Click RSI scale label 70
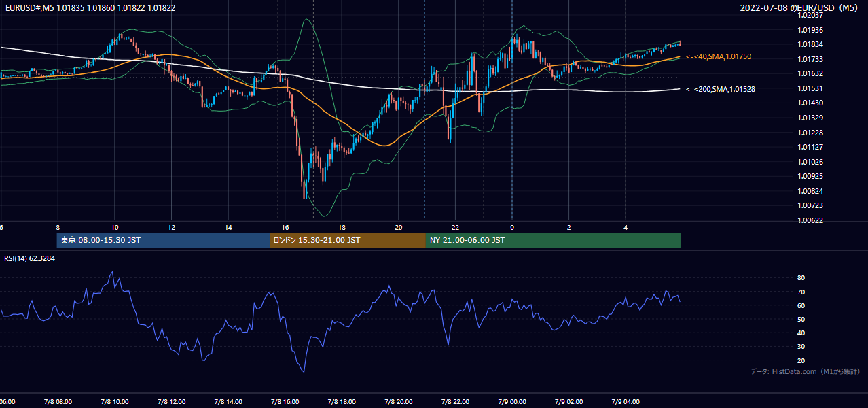868x408 pixels. (x=801, y=292)
